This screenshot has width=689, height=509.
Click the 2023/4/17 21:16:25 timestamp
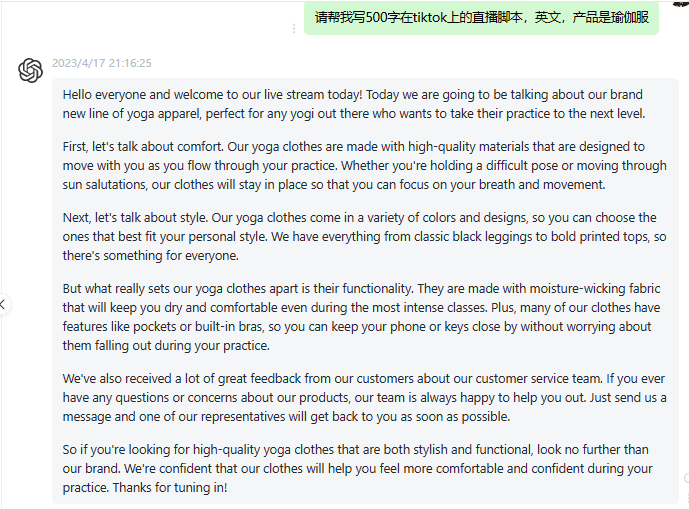pyautogui.click(x=102, y=63)
